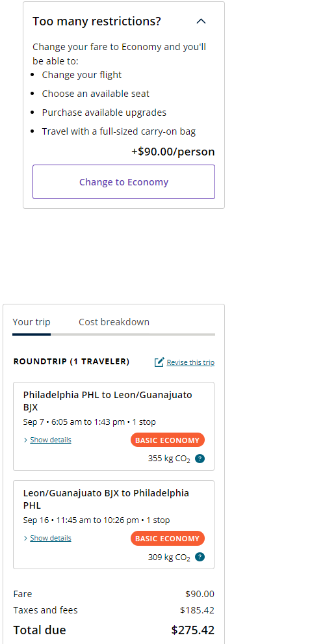The image size is (325, 644).
Task: Collapse the "Too many restrictions?" chevron
Action: tap(201, 21)
